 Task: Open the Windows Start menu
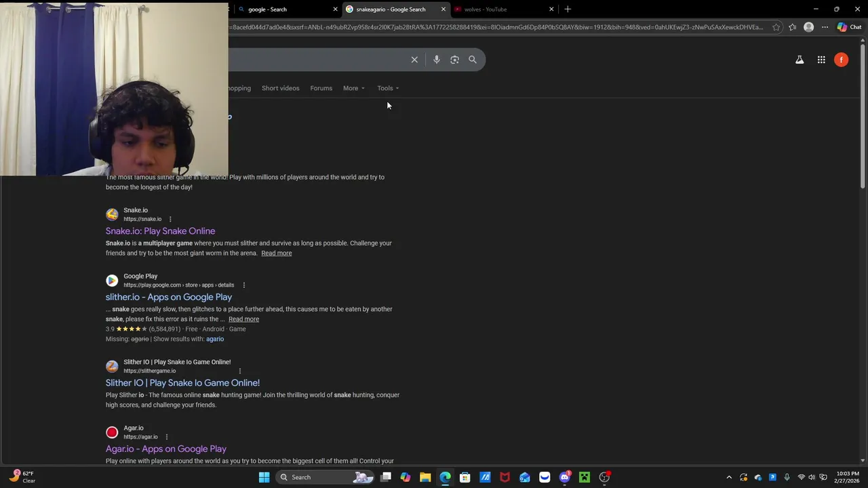coord(264,477)
